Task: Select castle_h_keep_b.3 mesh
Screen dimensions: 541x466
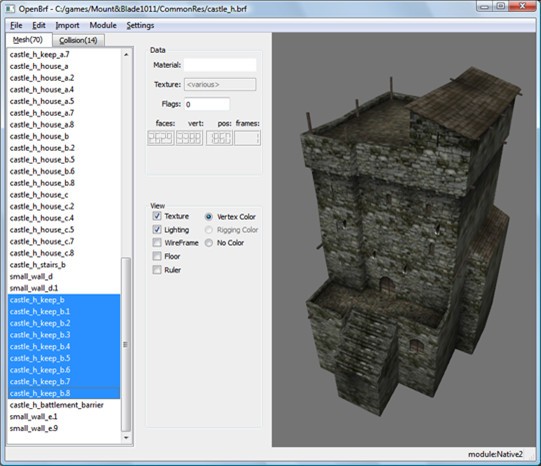Action: [x=64, y=335]
